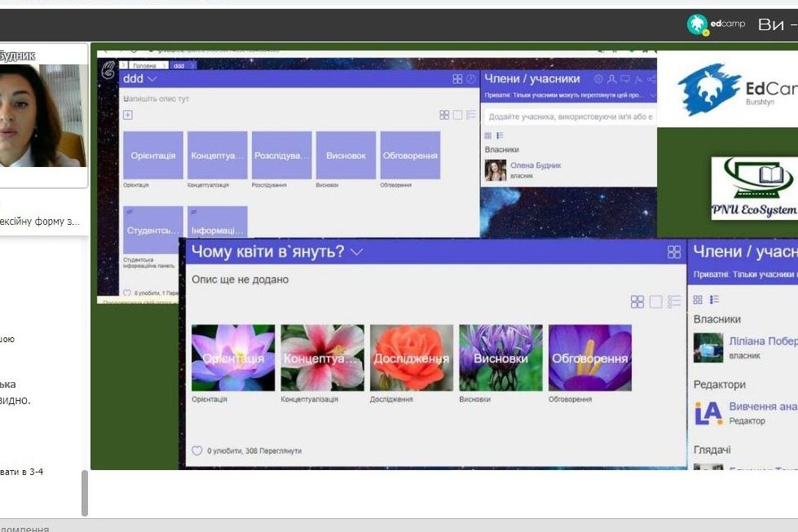
Task: Click the share icon in members panel
Action: click(651, 79)
